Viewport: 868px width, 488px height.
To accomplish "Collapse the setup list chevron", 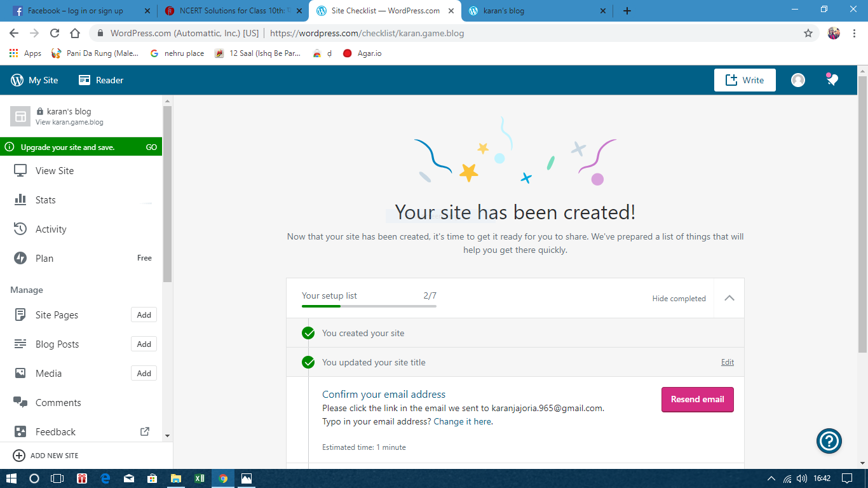I will (x=729, y=298).
